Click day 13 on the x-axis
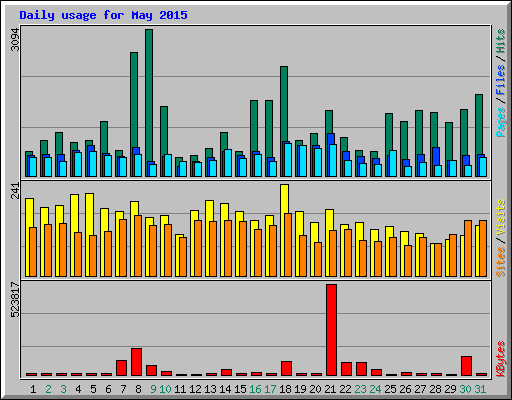The width and height of the screenshot is (512, 400). (x=210, y=389)
